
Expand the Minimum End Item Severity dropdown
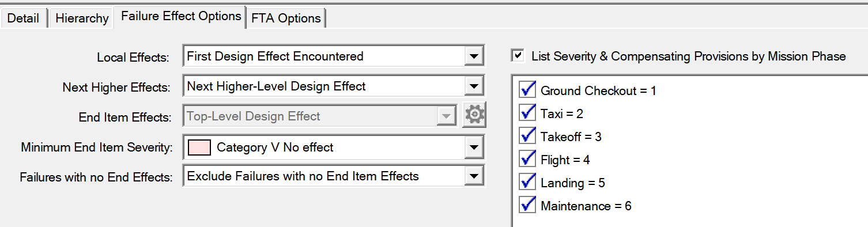coord(473,147)
